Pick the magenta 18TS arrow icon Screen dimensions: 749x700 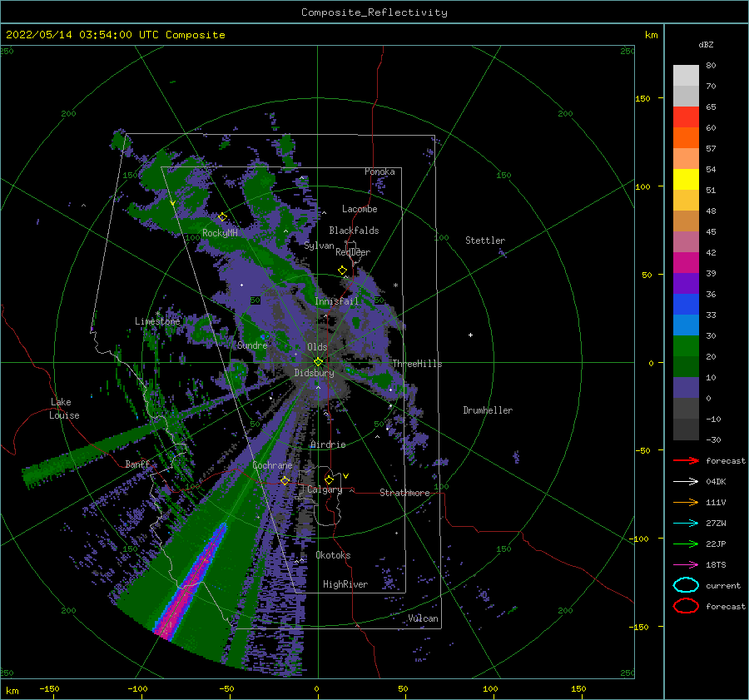(686, 565)
